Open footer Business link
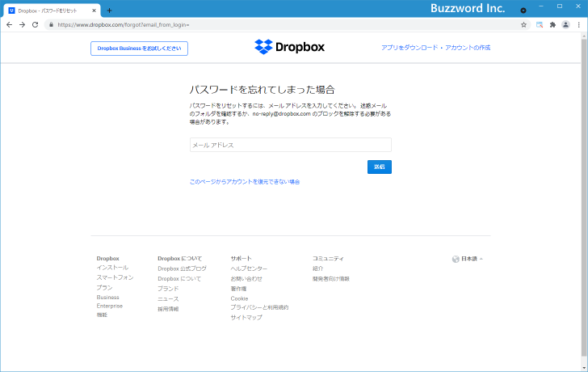Image resolution: width=588 pixels, height=372 pixels. [107, 298]
